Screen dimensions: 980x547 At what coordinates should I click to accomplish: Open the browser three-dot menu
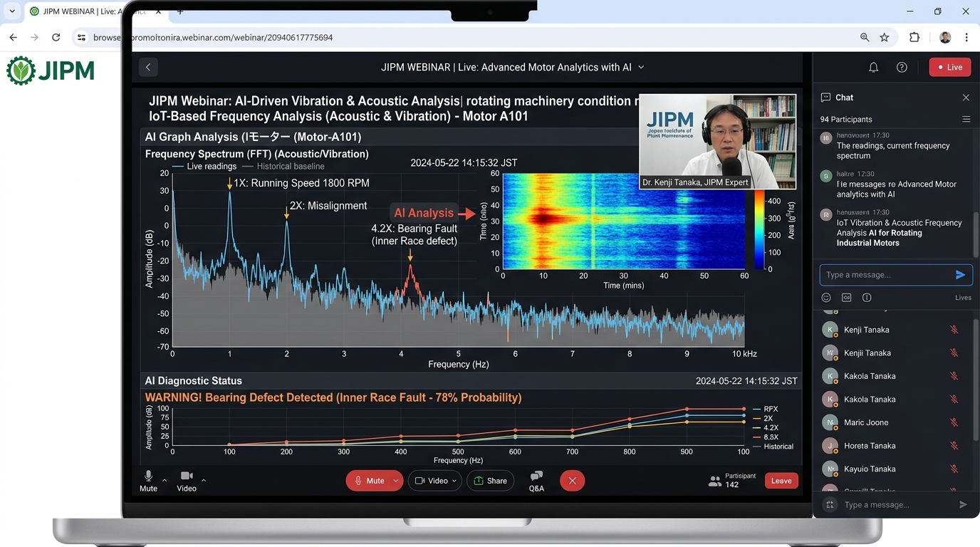click(966, 37)
